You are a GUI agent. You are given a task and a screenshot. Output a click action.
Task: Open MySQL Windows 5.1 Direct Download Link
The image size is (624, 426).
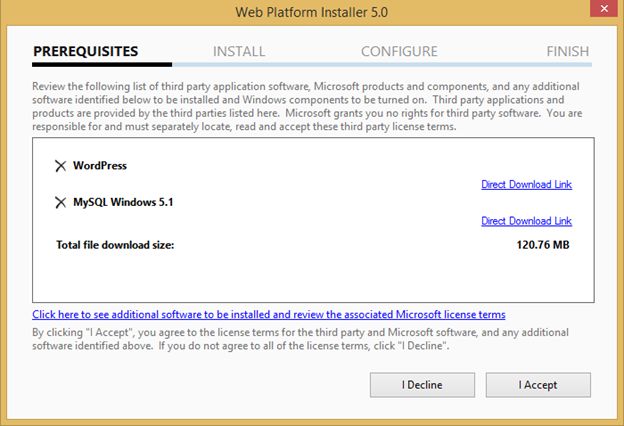(x=526, y=221)
